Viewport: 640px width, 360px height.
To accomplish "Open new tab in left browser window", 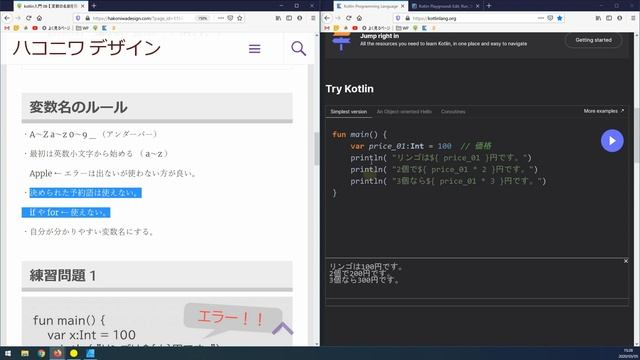I will point(94,6).
